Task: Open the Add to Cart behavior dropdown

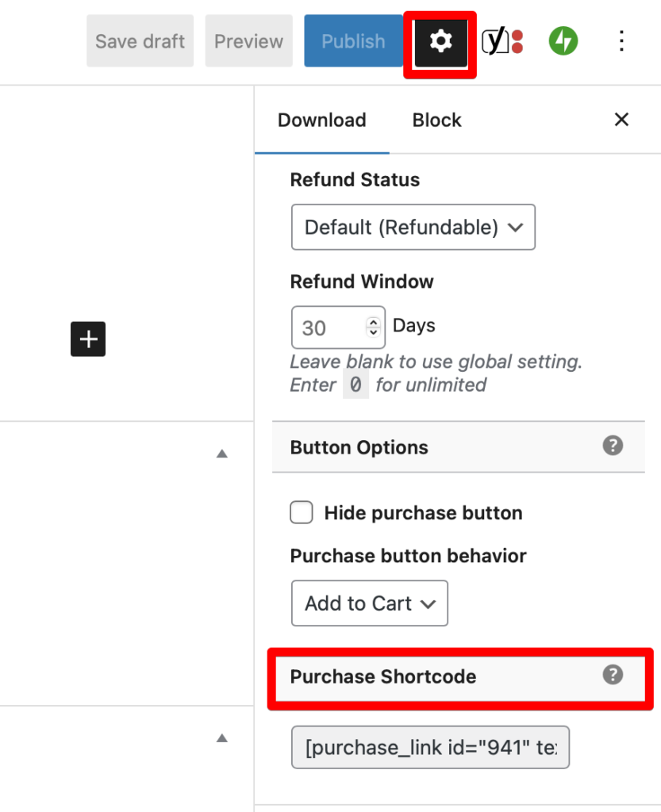Action: (x=369, y=603)
